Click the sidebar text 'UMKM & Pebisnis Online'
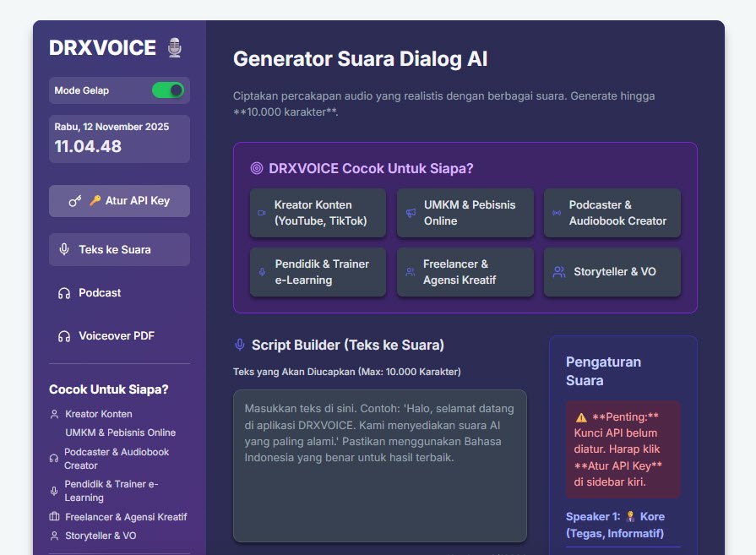The height and width of the screenshot is (555, 756). pyautogui.click(x=121, y=433)
